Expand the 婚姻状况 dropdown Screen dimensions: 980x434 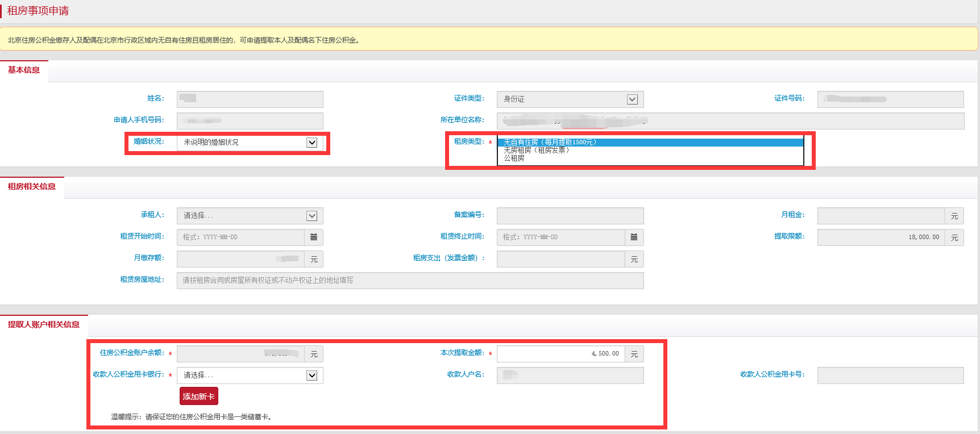tap(312, 143)
